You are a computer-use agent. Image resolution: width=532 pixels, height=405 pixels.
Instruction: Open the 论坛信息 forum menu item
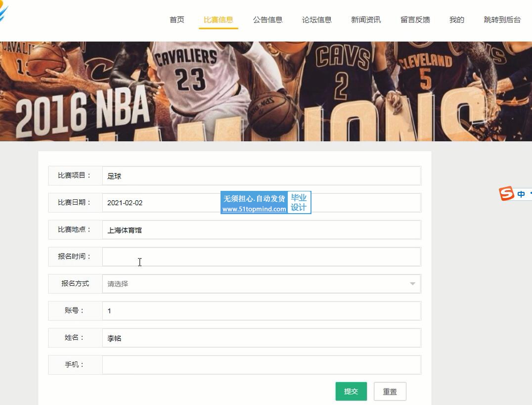317,20
